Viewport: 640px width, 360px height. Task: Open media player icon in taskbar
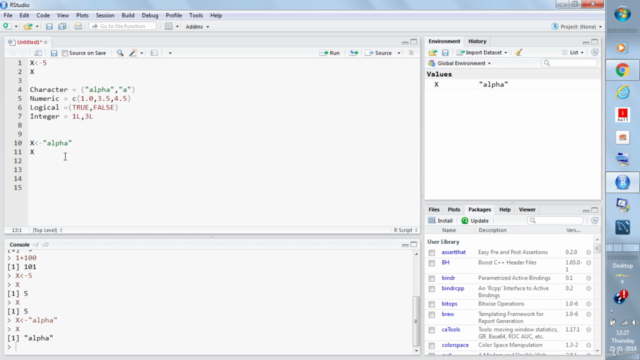[622, 48]
